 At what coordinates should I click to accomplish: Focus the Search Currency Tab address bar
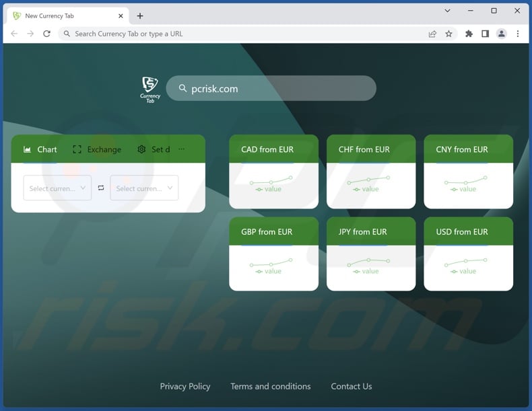click(258, 34)
